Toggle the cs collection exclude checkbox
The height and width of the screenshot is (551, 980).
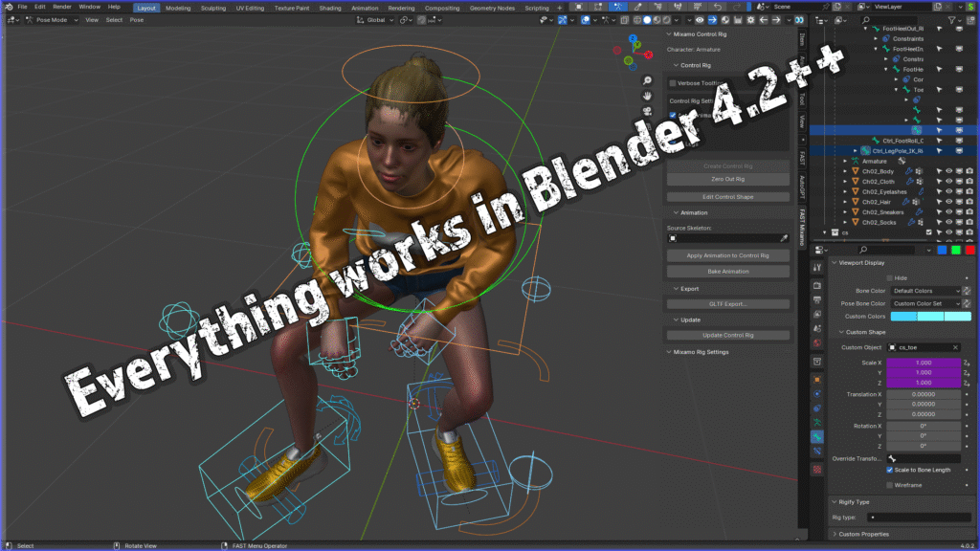point(928,232)
